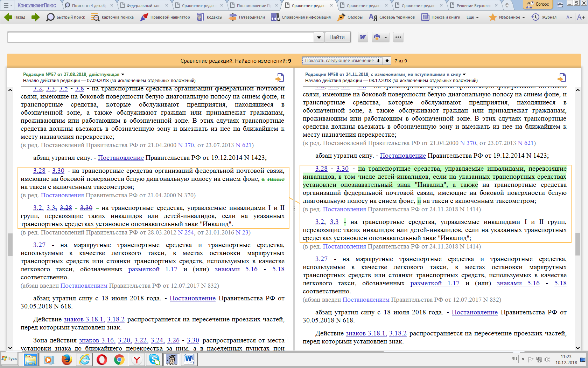
Task: Click Показать следующее изменение button
Action: (x=342, y=61)
